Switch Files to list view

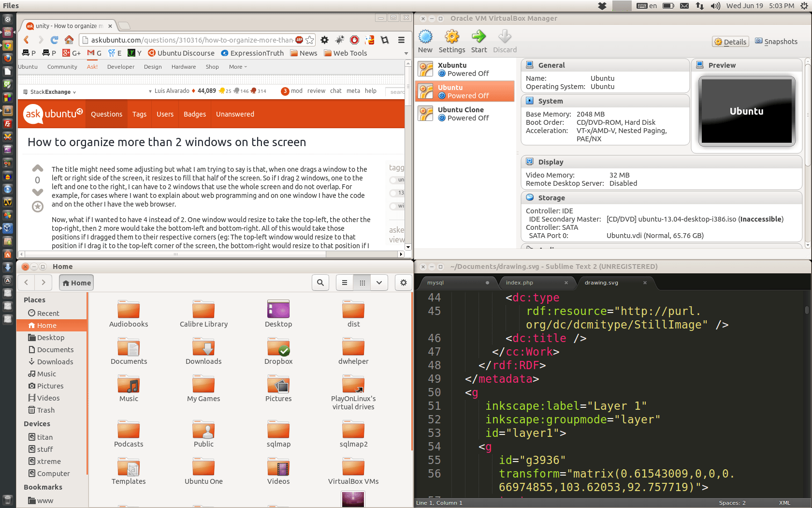[345, 283]
